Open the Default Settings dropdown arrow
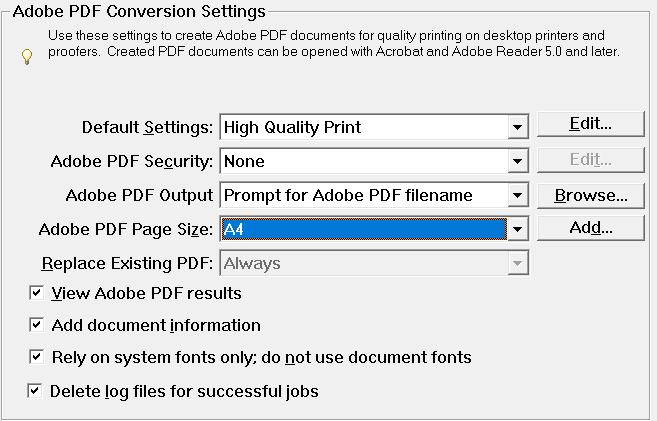657x421 pixels. (x=517, y=127)
